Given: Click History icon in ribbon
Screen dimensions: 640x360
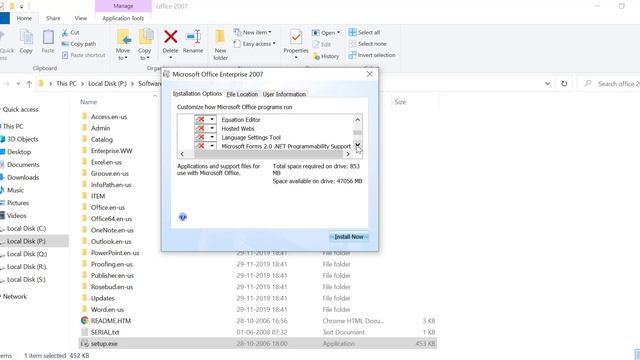Looking at the screenshot, I should [316, 56].
